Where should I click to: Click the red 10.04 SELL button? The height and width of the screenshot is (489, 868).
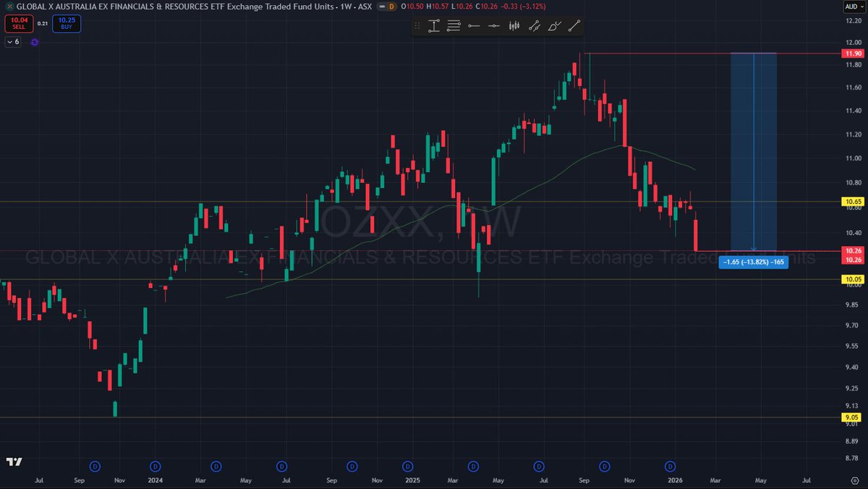click(x=18, y=24)
